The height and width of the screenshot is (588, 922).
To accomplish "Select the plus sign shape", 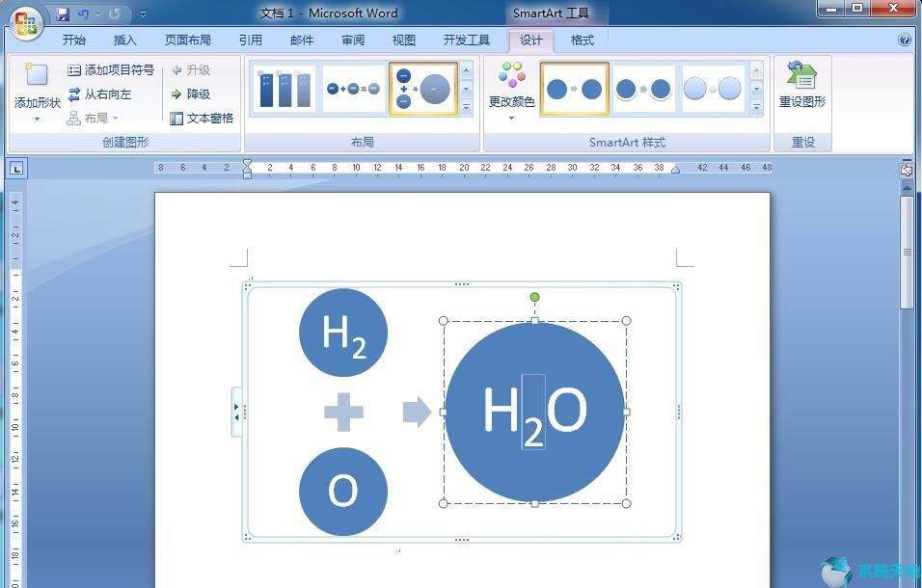I will coord(343,412).
